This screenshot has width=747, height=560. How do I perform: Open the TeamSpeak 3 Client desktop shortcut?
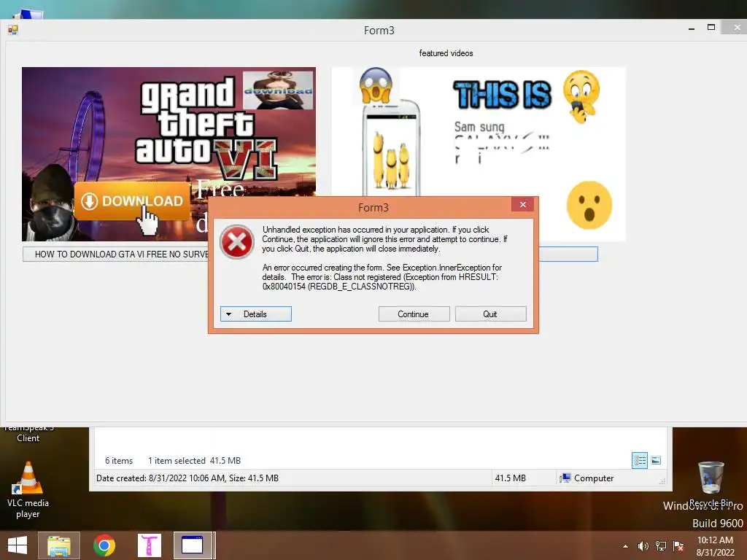pyautogui.click(x=28, y=433)
